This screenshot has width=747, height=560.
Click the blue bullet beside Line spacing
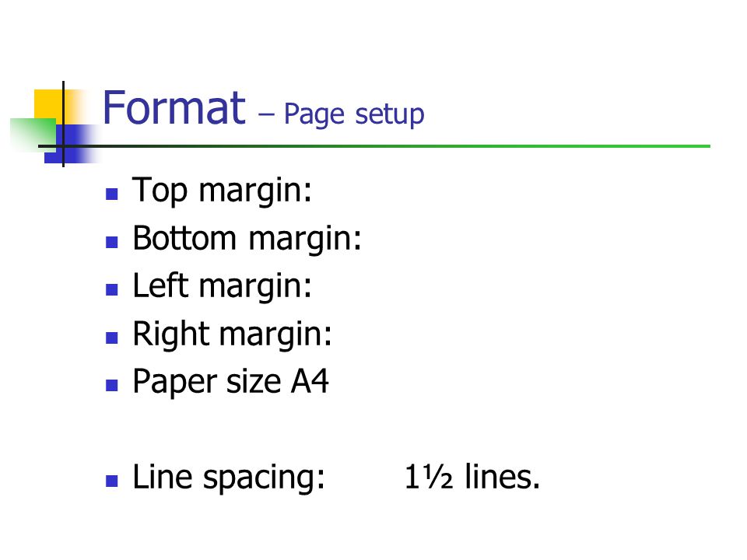pos(112,481)
